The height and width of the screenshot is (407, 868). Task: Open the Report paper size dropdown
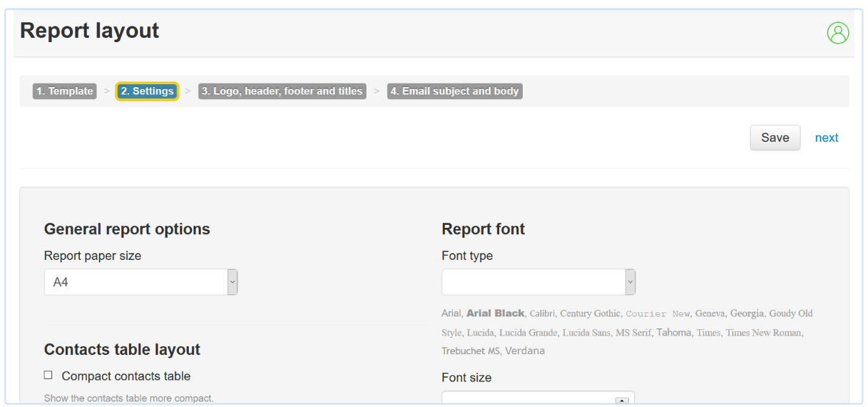(141, 282)
